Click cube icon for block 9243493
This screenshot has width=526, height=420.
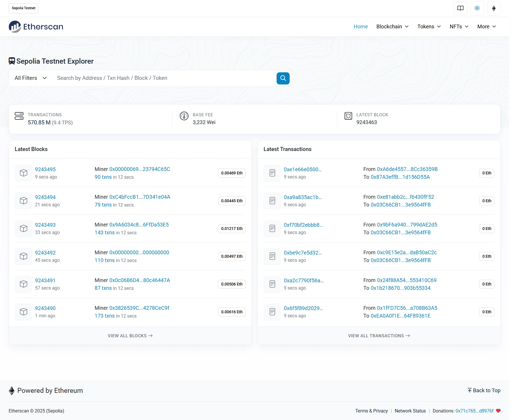[23, 229]
